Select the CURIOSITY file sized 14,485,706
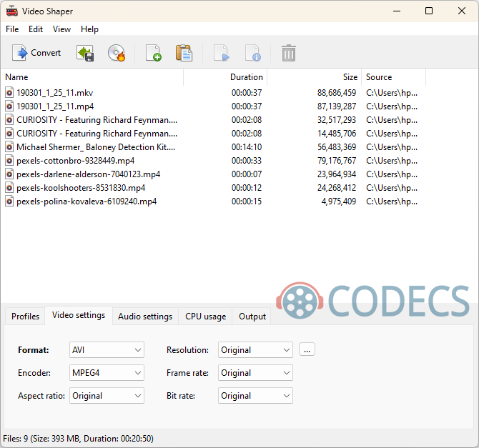Image resolution: width=479 pixels, height=448 pixels. coord(97,134)
